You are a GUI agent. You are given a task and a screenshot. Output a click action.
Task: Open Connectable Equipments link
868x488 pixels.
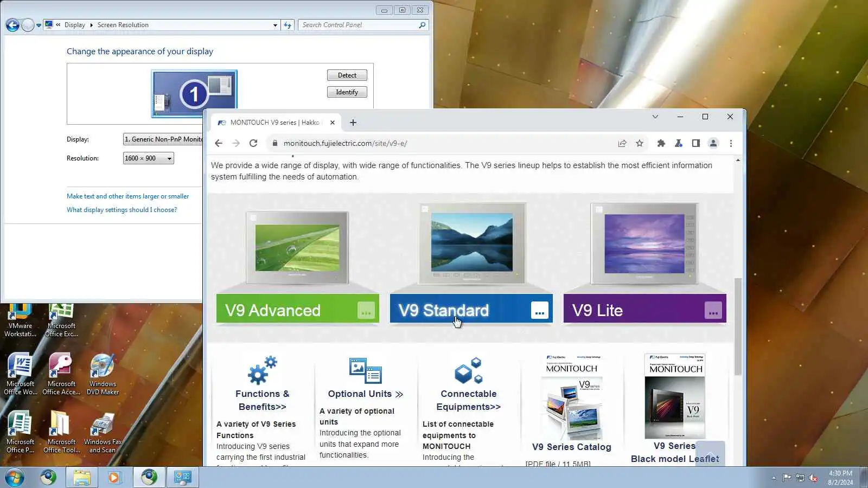[469, 400]
